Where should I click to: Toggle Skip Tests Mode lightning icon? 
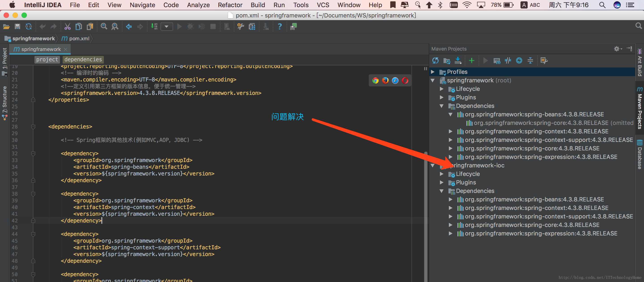click(x=519, y=60)
